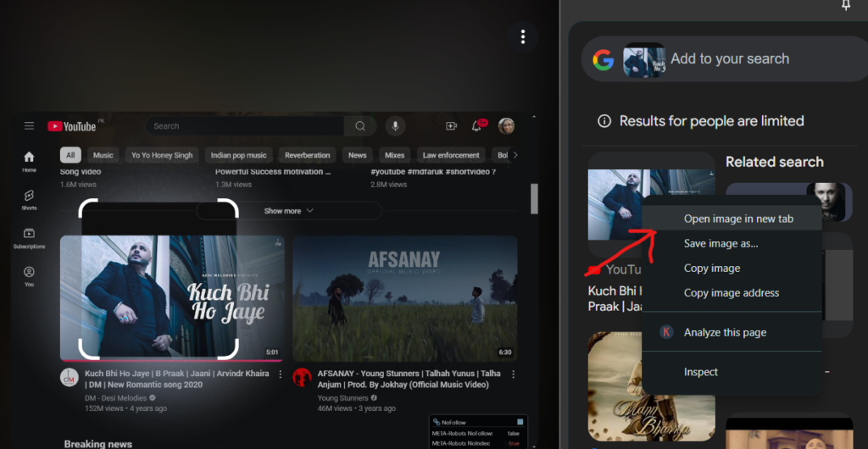
Task: Select the Reverberation chip
Action: pos(307,155)
